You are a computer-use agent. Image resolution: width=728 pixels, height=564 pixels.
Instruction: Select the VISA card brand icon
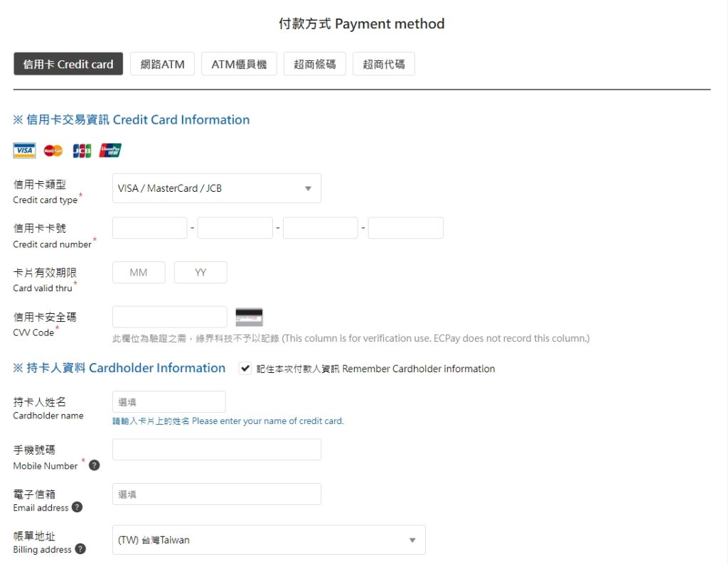point(23,150)
